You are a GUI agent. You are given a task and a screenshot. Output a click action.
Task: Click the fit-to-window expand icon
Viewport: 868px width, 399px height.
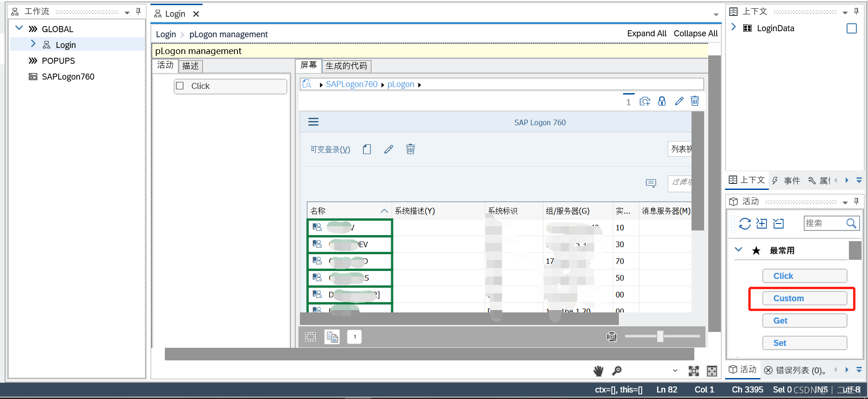(x=694, y=371)
